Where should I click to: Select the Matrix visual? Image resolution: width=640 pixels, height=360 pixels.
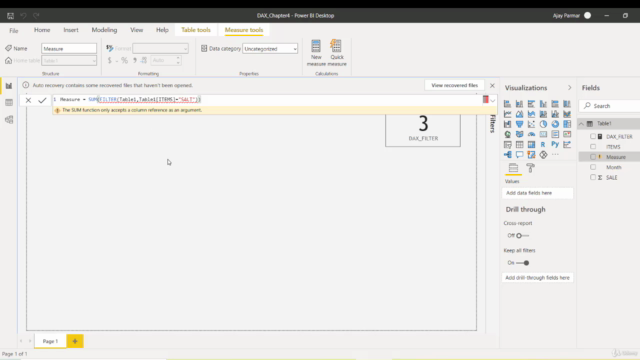(531, 144)
